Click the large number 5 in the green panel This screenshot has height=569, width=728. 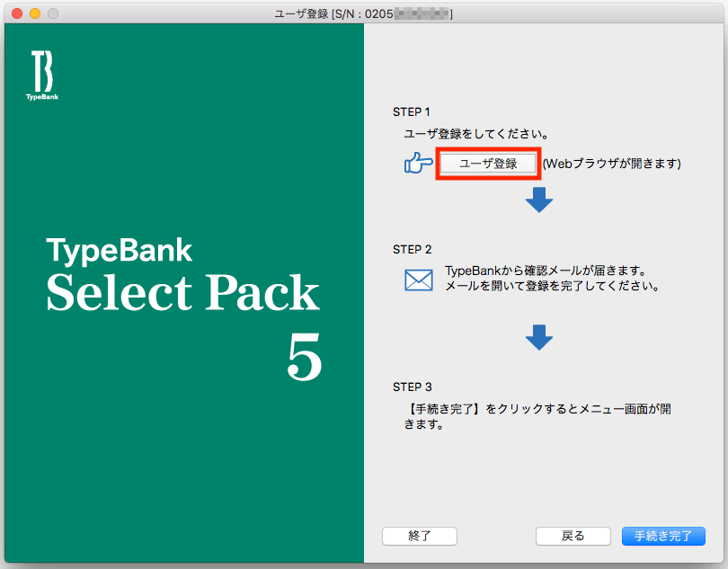(305, 357)
